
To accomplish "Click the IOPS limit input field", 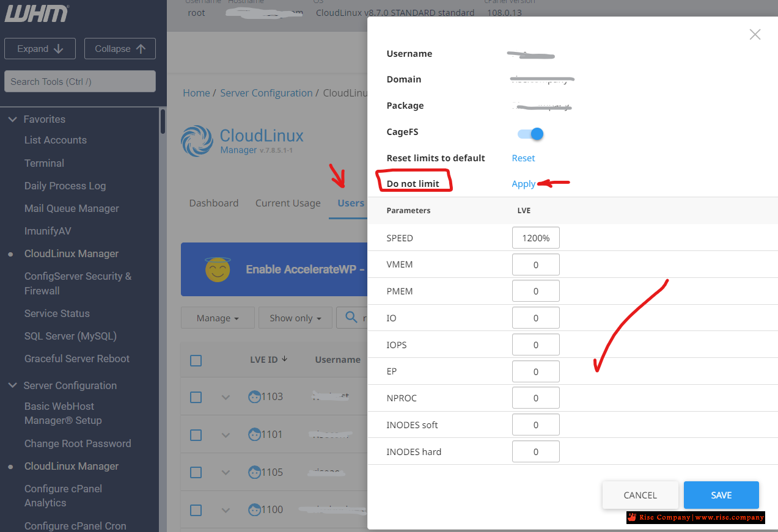I will click(536, 344).
